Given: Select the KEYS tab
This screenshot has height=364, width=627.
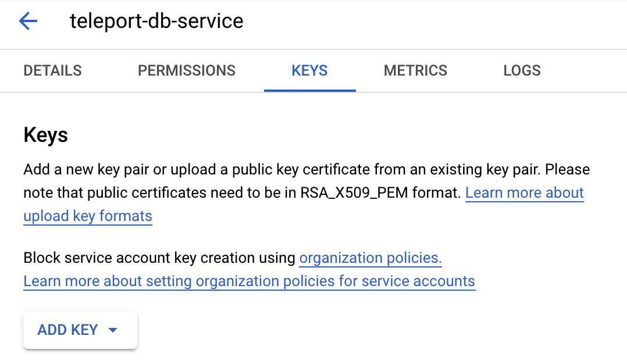Looking at the screenshot, I should [x=309, y=70].
